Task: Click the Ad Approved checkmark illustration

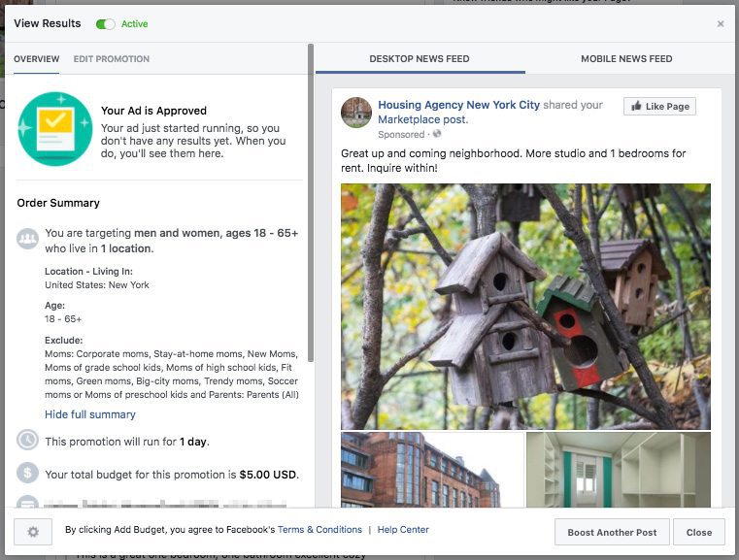Action: [55, 128]
